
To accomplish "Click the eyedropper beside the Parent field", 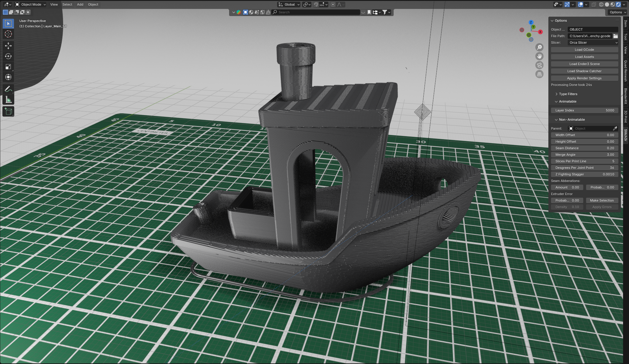I will tap(615, 128).
